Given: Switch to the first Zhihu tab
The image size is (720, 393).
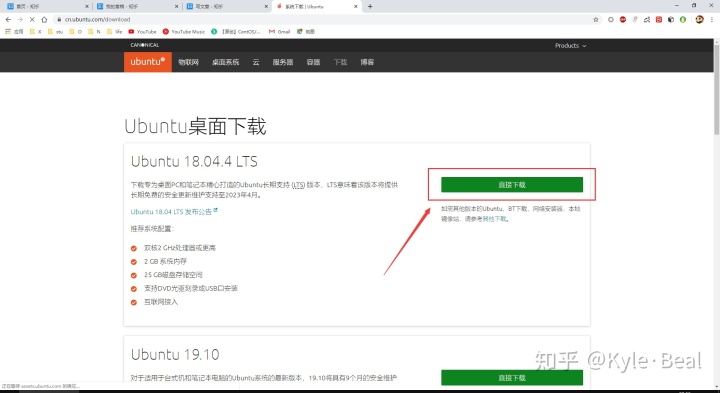Looking at the screenshot, I should (48, 6).
